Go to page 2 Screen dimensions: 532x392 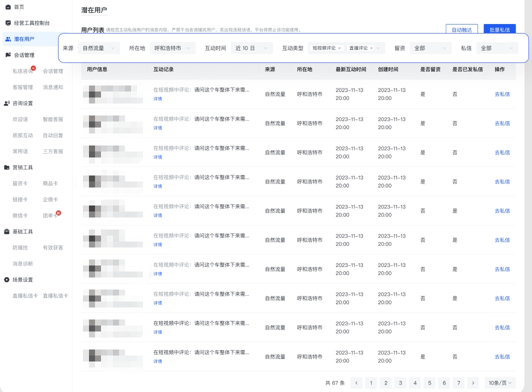click(386, 383)
